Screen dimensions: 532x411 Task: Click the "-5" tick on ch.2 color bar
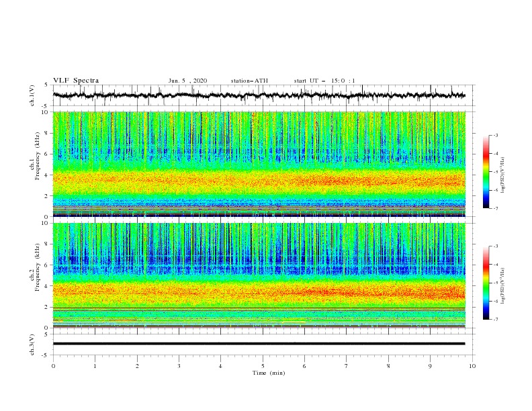coord(496,283)
